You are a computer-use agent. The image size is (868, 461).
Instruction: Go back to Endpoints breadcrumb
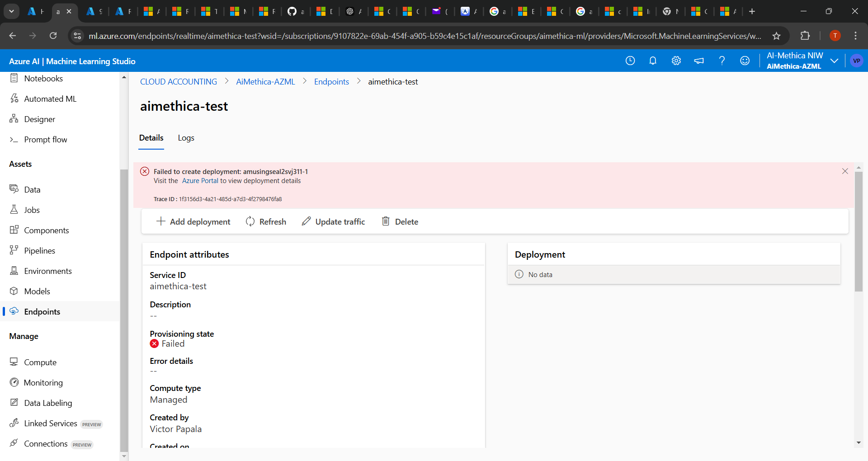click(x=331, y=82)
